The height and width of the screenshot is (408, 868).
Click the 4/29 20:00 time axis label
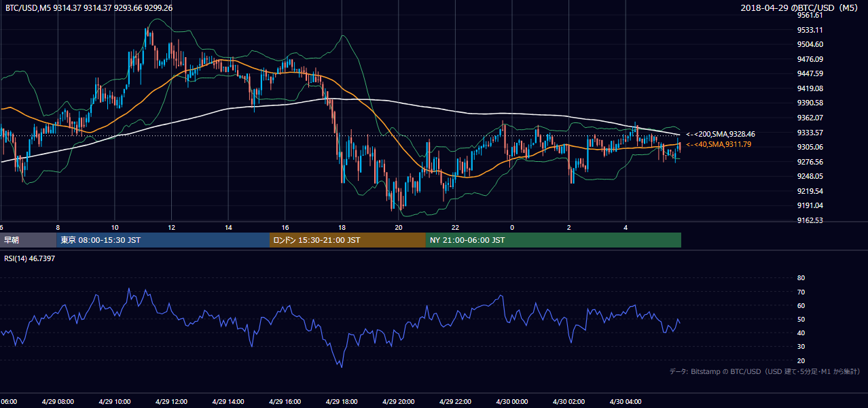[x=398, y=401]
